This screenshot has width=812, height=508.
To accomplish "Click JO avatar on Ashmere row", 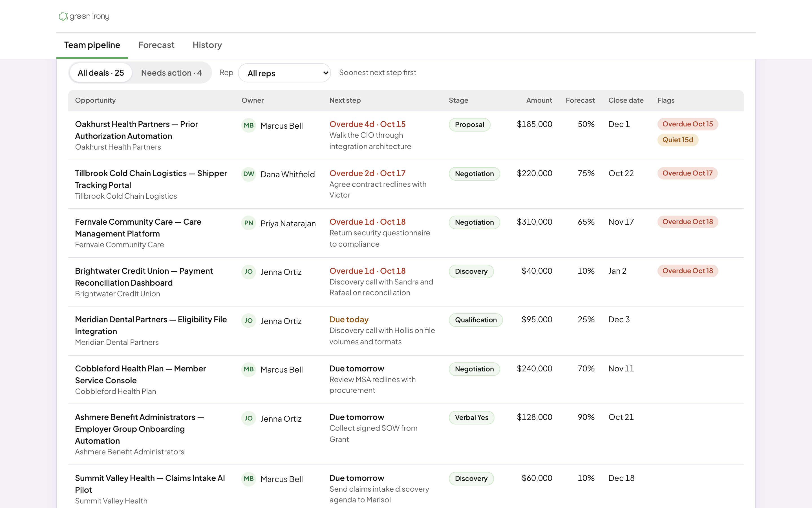I will (x=249, y=418).
